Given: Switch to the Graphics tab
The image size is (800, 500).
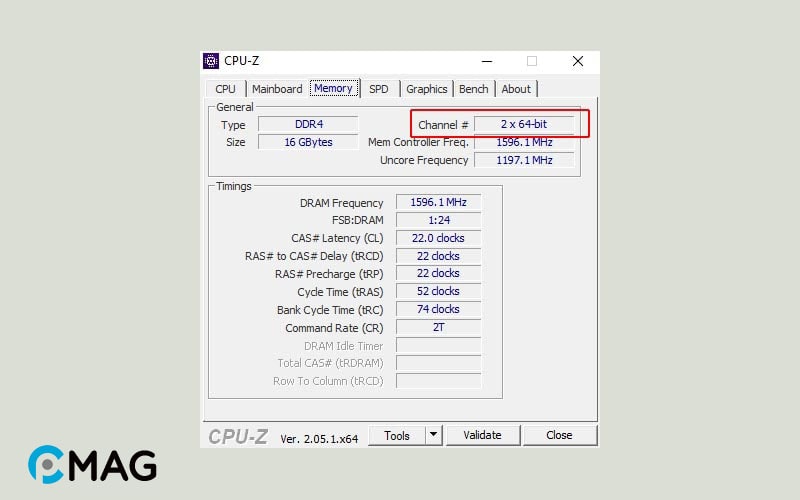Looking at the screenshot, I should click(427, 89).
